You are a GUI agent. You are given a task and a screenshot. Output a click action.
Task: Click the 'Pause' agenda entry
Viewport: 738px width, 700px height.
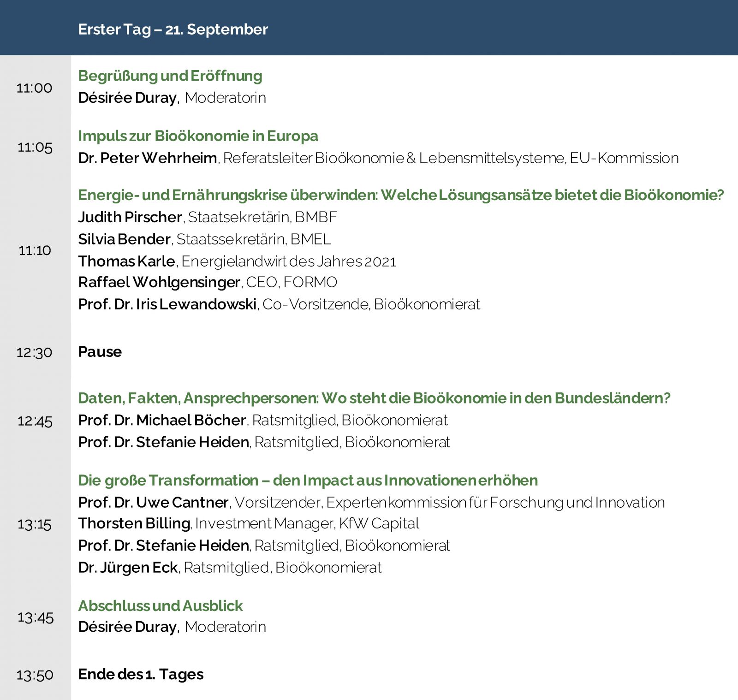tap(100, 352)
